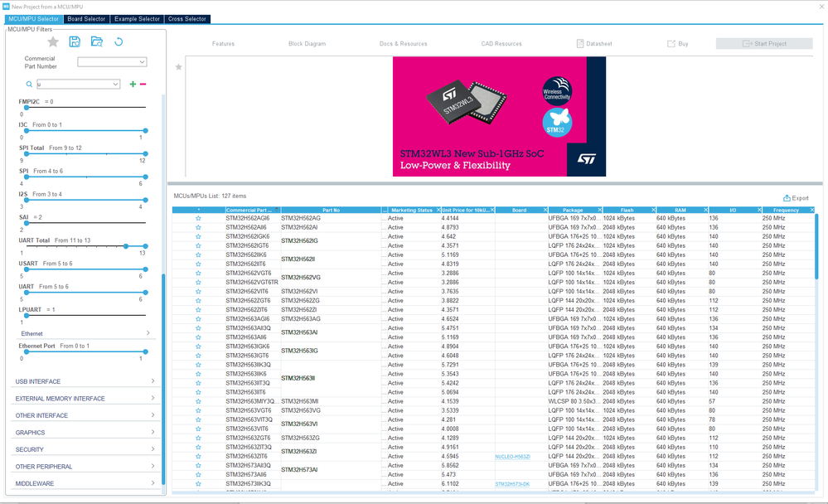Switch to MCU/MPU Selector tab

34,19
